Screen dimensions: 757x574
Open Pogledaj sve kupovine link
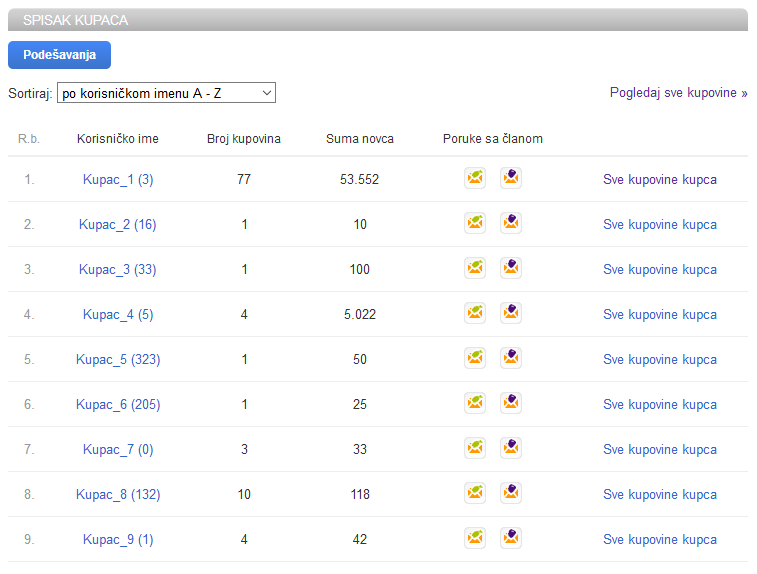(678, 93)
